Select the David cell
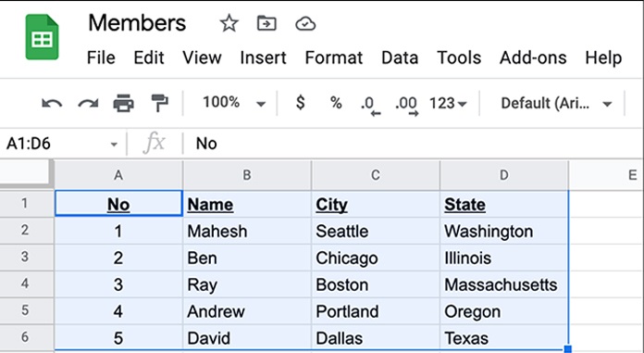Image resolution: width=644 pixels, height=353 pixels. click(x=247, y=338)
